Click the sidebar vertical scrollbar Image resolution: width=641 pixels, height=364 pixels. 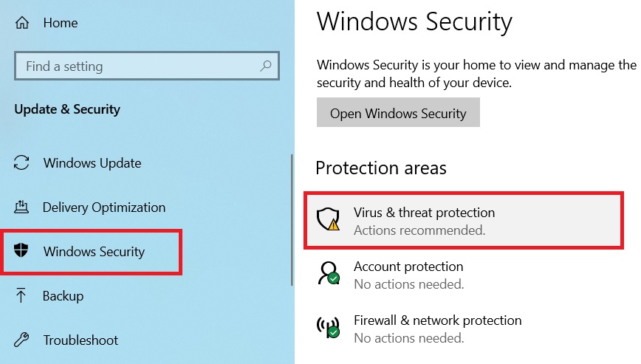[x=293, y=220]
